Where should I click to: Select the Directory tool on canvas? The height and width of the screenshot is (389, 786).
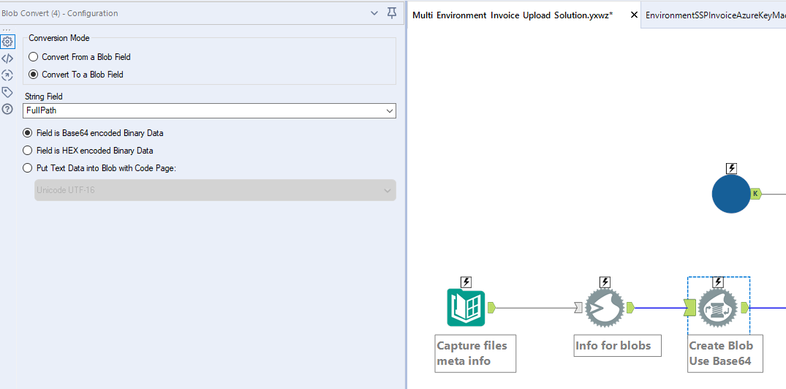click(x=466, y=308)
